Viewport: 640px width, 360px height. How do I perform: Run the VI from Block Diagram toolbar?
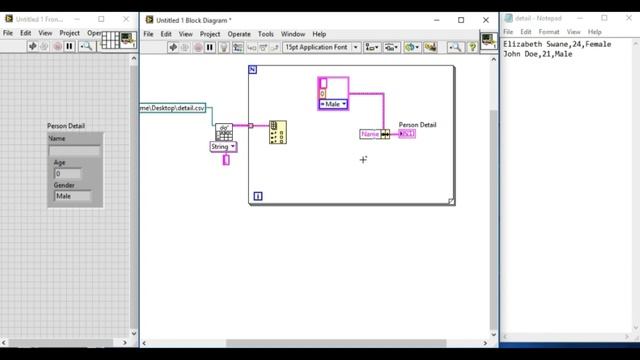tap(173, 47)
